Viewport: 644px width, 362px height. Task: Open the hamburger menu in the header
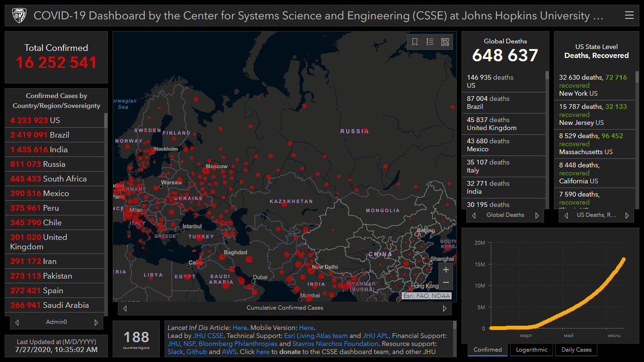coord(629,16)
